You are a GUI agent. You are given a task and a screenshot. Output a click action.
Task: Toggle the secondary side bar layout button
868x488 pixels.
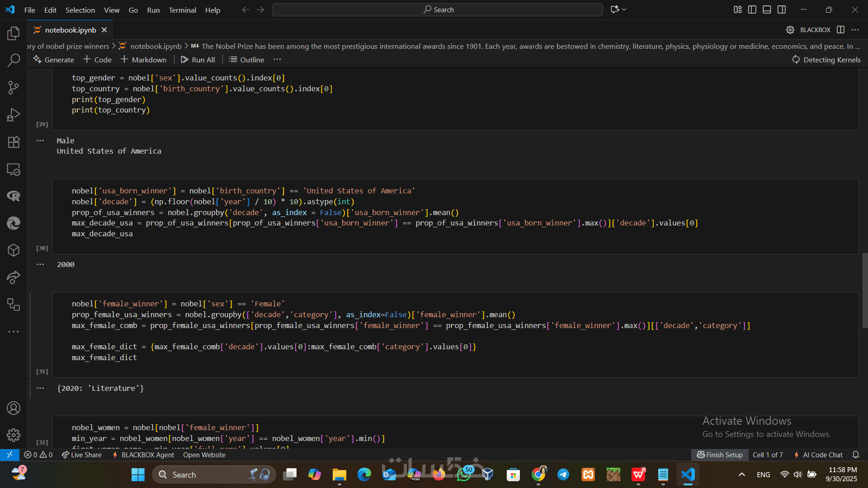click(x=782, y=9)
